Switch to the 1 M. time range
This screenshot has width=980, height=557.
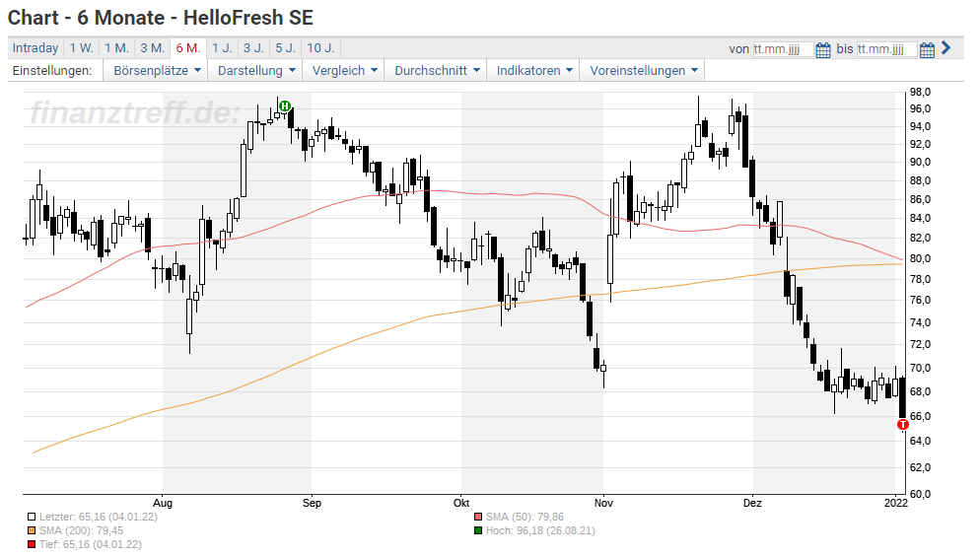coord(116,48)
